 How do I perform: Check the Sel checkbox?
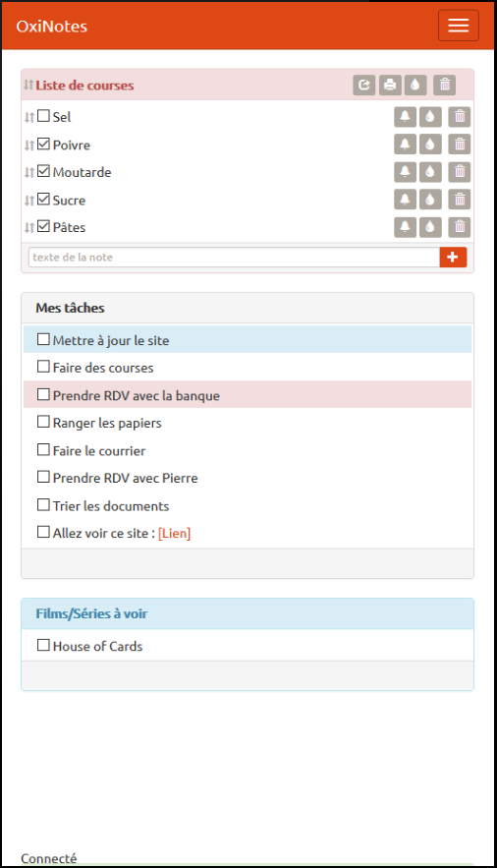click(43, 116)
